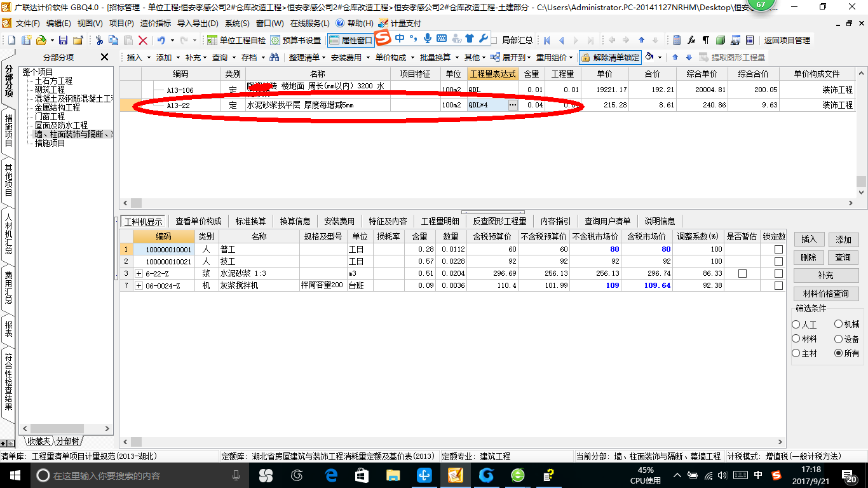This screenshot has width=868, height=488.
Task: Click the scissors cut icon
Action: (99, 40)
